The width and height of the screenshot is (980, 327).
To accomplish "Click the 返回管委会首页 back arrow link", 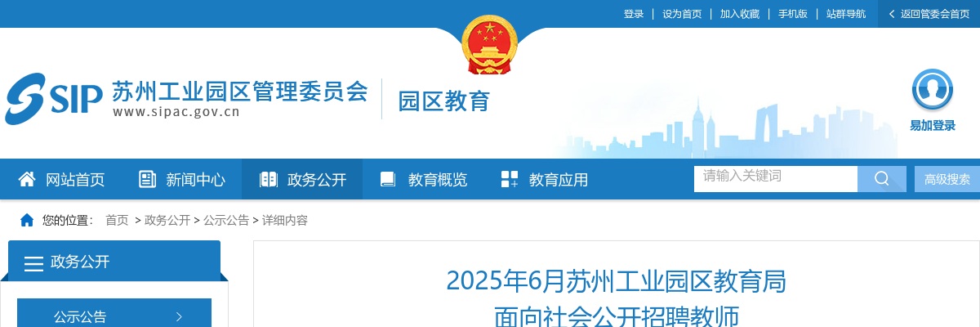I will point(929,14).
